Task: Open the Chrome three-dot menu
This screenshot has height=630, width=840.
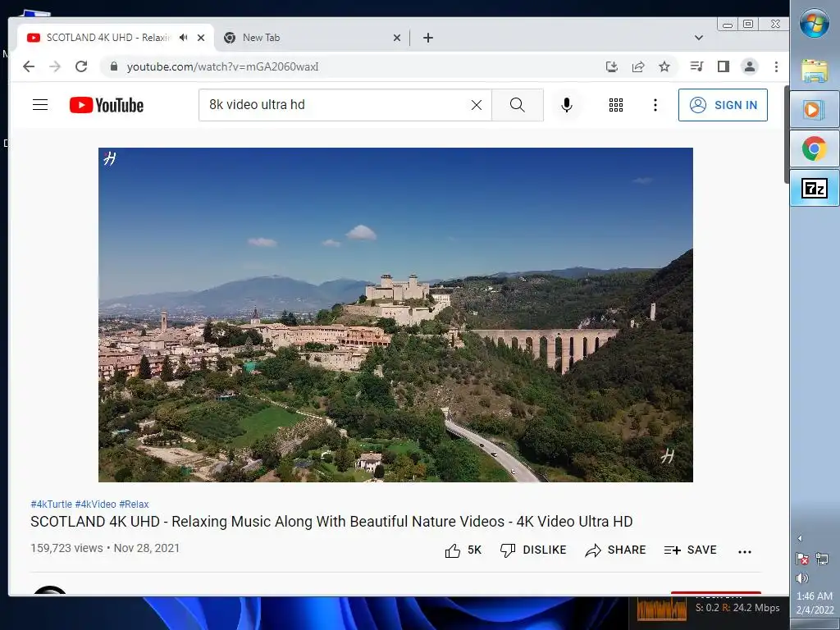Action: coord(776,66)
